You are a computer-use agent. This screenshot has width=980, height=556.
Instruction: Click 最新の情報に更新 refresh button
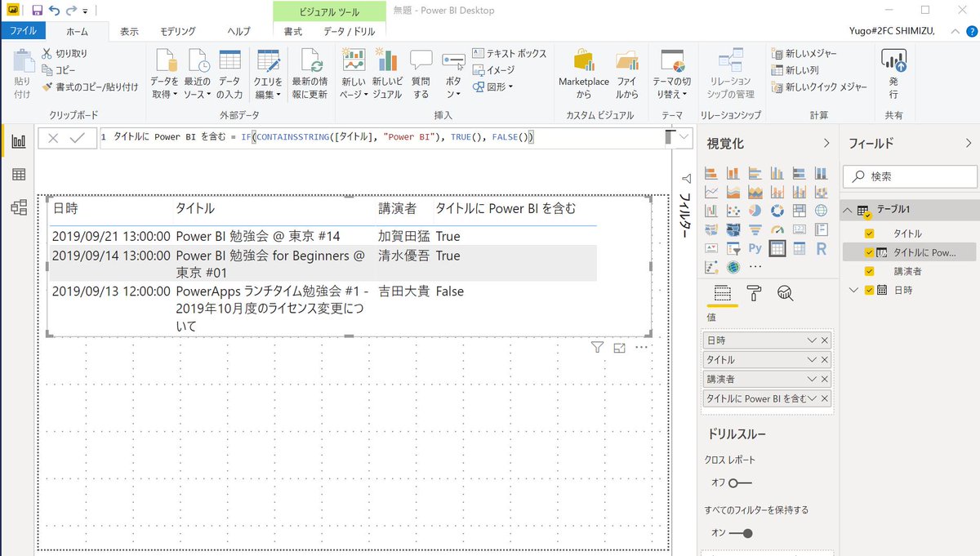[x=310, y=74]
